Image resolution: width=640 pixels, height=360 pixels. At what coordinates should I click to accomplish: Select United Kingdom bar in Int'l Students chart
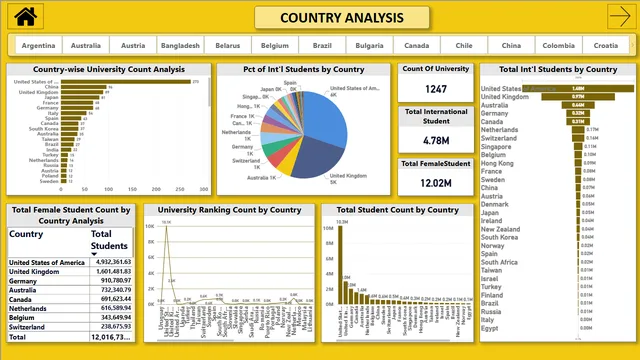[578, 97]
